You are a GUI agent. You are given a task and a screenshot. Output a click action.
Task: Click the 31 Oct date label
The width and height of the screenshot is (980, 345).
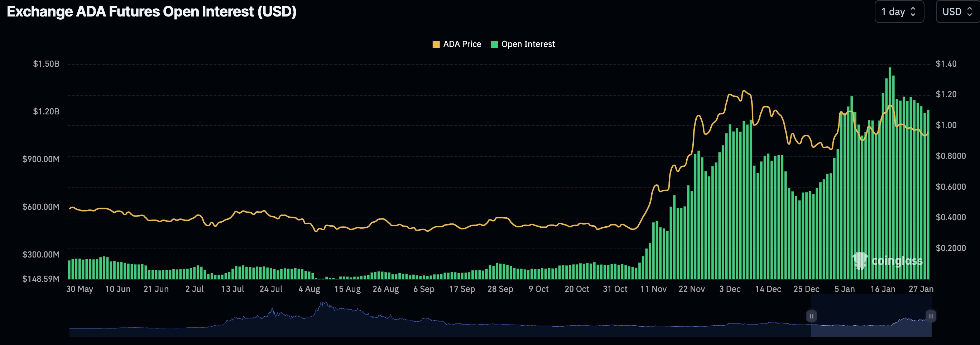click(x=615, y=289)
